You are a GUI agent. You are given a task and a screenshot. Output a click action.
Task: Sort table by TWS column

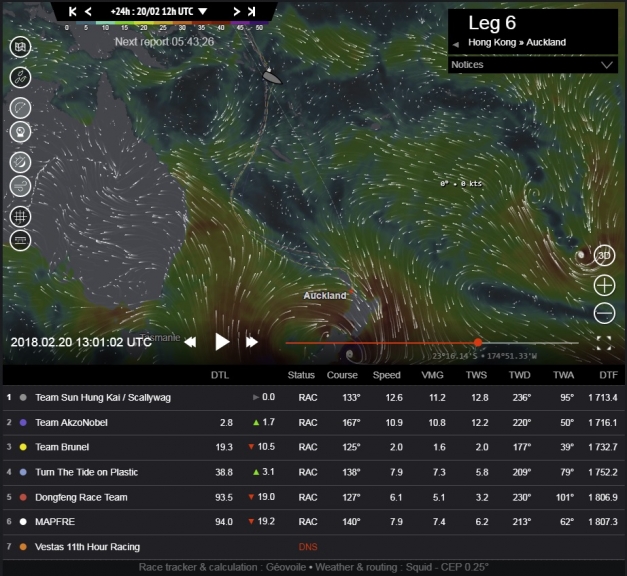click(476, 375)
